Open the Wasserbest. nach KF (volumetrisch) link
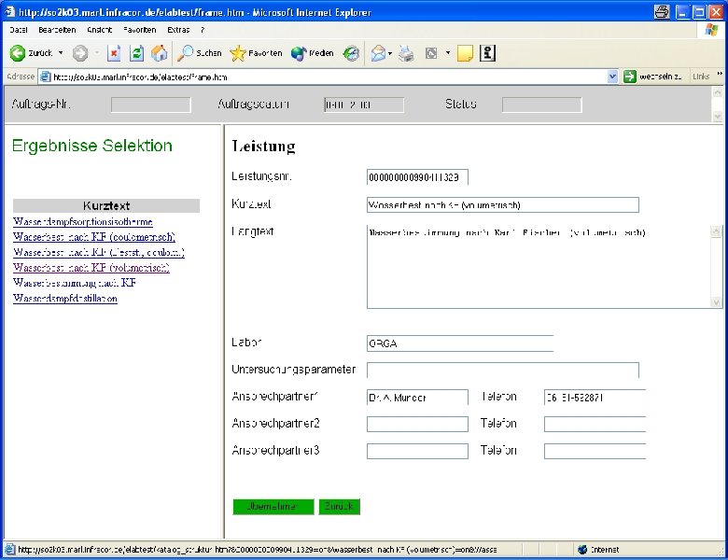 91,268
